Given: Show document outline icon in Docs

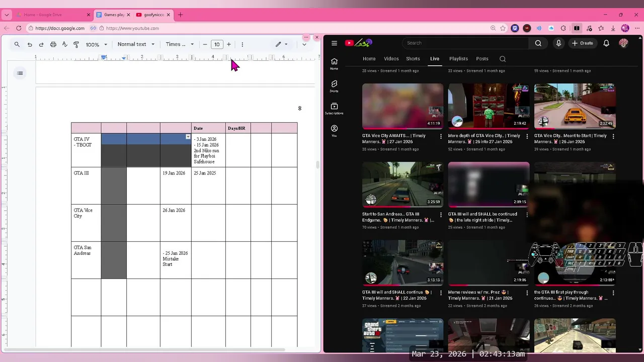Looking at the screenshot, I should tap(20, 73).
